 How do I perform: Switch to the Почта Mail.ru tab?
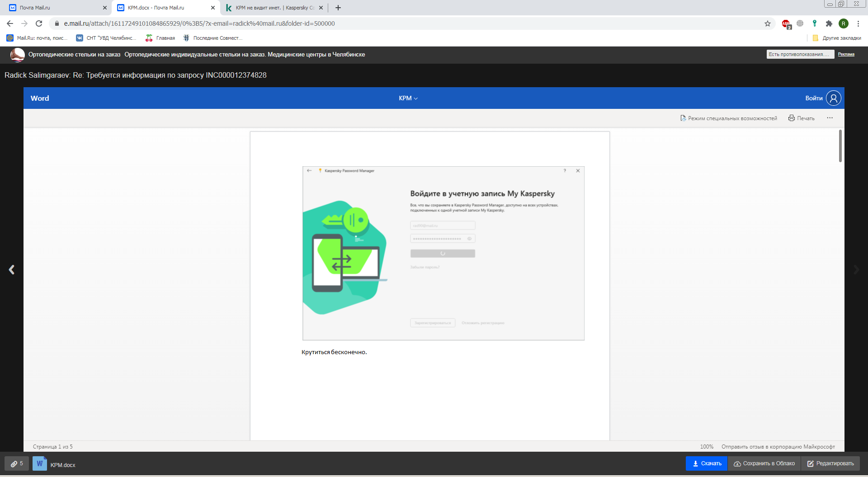(54, 8)
